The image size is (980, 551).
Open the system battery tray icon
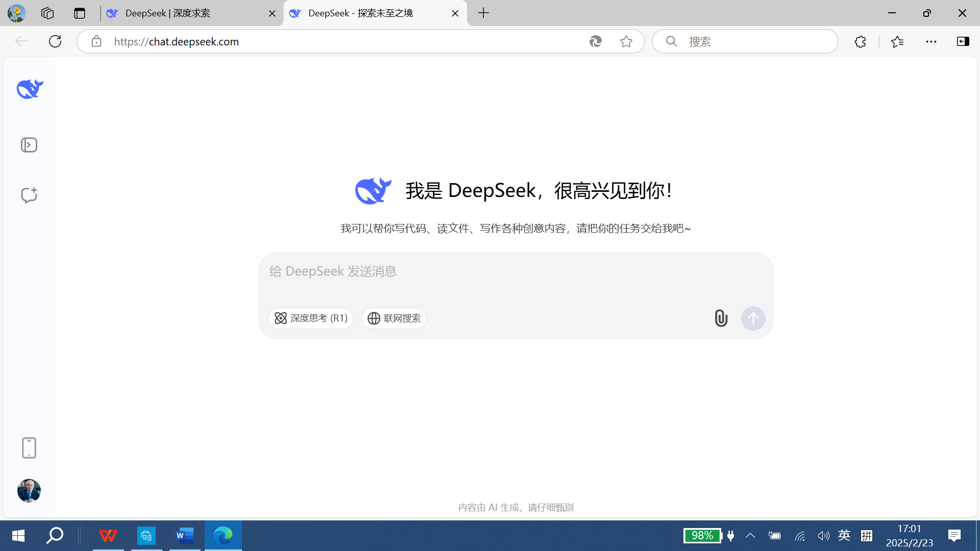pos(775,536)
